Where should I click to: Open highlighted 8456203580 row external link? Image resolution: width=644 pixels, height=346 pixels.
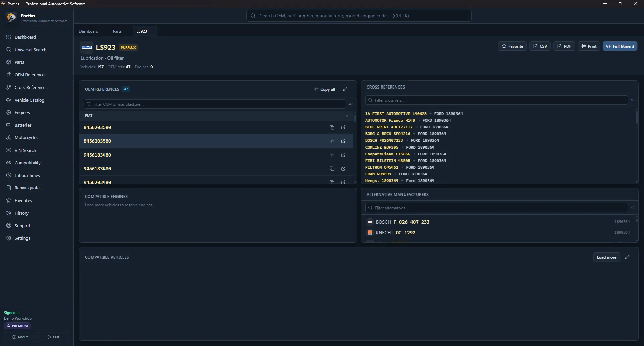343,141
